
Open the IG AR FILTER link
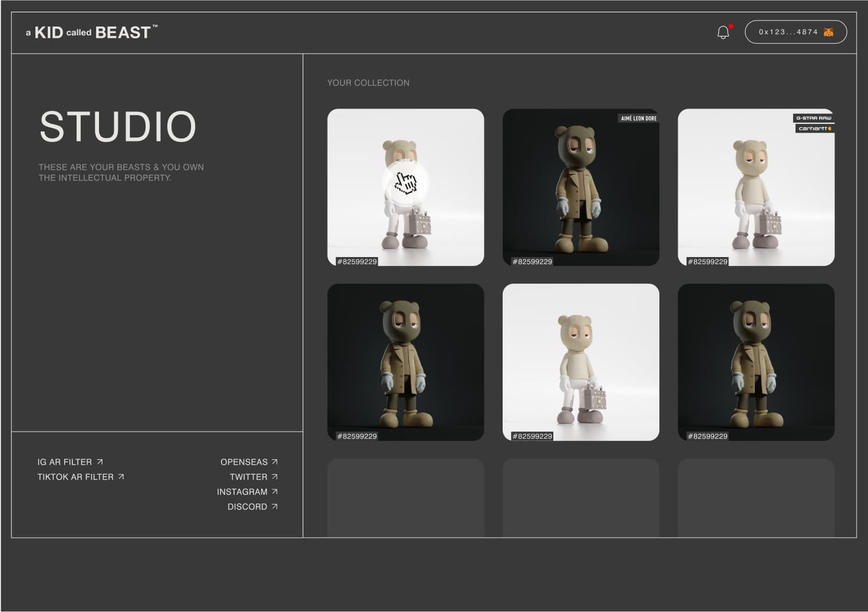tap(65, 462)
